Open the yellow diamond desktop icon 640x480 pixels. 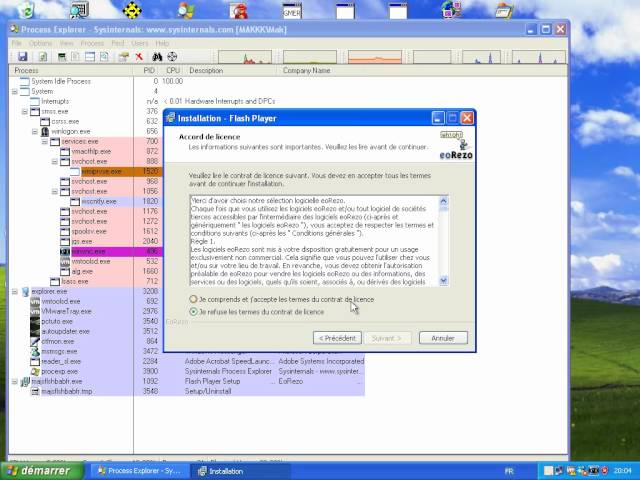tap(132, 10)
